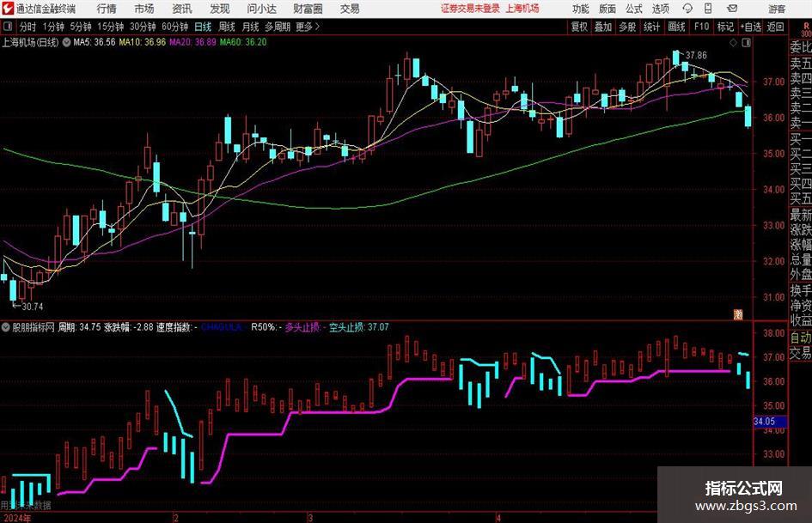Open the 公式 menu
The width and height of the screenshot is (812, 523).
pos(633,9)
